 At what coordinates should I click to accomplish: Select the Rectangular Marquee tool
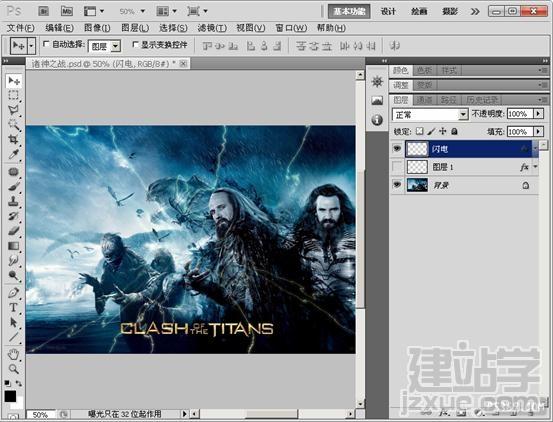pos(13,95)
